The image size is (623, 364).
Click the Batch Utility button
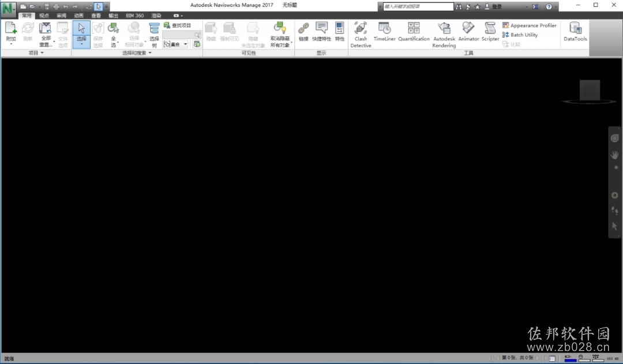pyautogui.click(x=520, y=35)
